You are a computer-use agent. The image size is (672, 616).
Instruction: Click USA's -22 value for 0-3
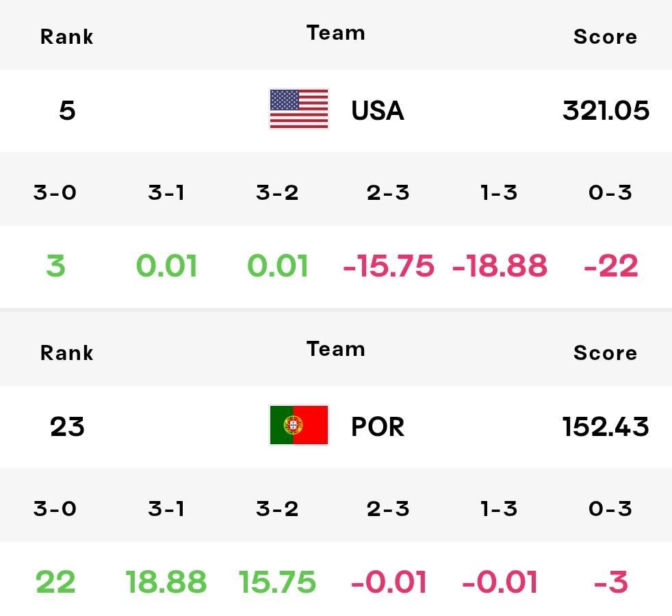(x=610, y=266)
